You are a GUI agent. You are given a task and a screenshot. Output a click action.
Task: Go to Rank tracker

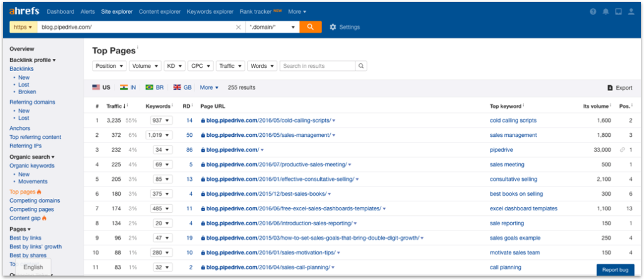(255, 11)
